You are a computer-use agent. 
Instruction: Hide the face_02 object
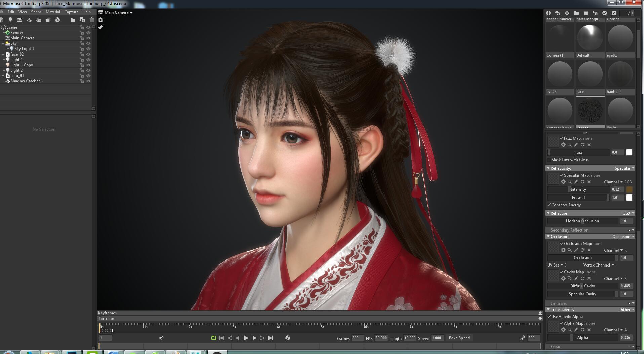pyautogui.click(x=88, y=54)
